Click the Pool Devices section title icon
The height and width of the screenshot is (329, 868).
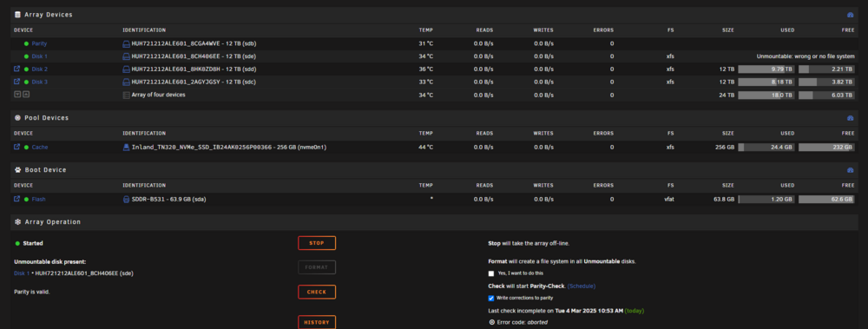[17, 118]
